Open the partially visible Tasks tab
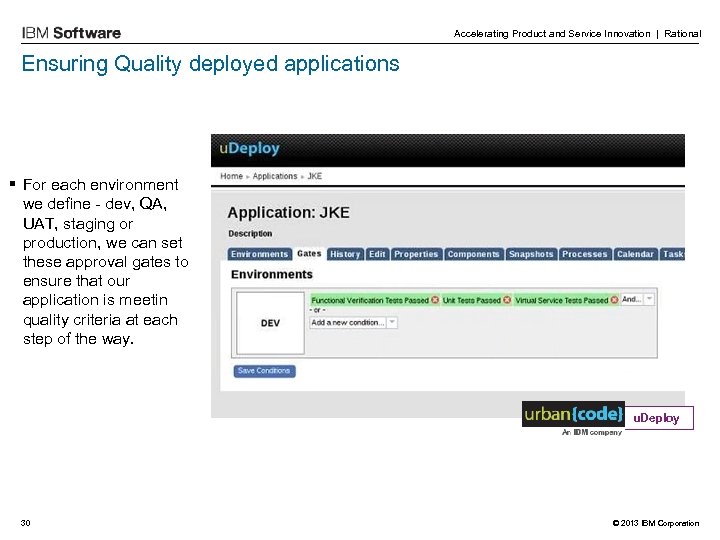The height and width of the screenshot is (540, 720). [672, 254]
